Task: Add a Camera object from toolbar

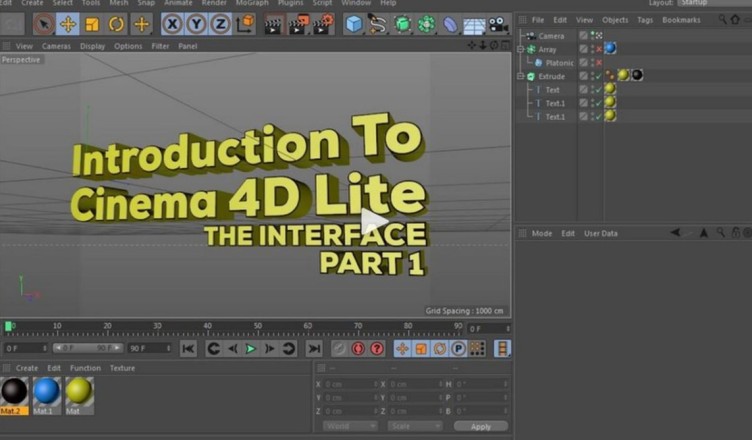Action: click(498, 24)
